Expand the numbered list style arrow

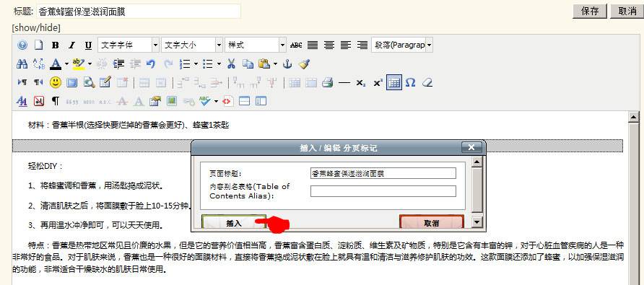click(x=196, y=64)
